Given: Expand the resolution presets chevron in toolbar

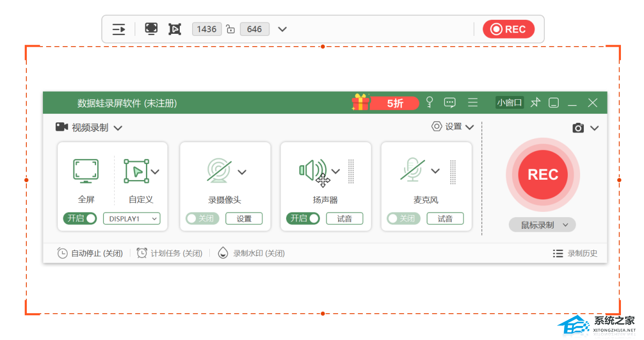Looking at the screenshot, I should [282, 29].
